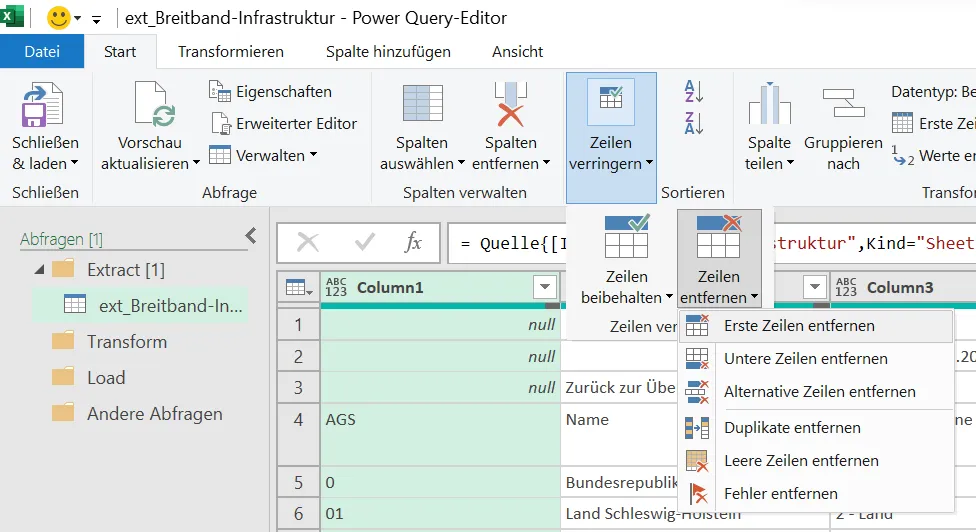The image size is (976, 532).
Task: Cancel the formula with the X icon
Action: [308, 242]
